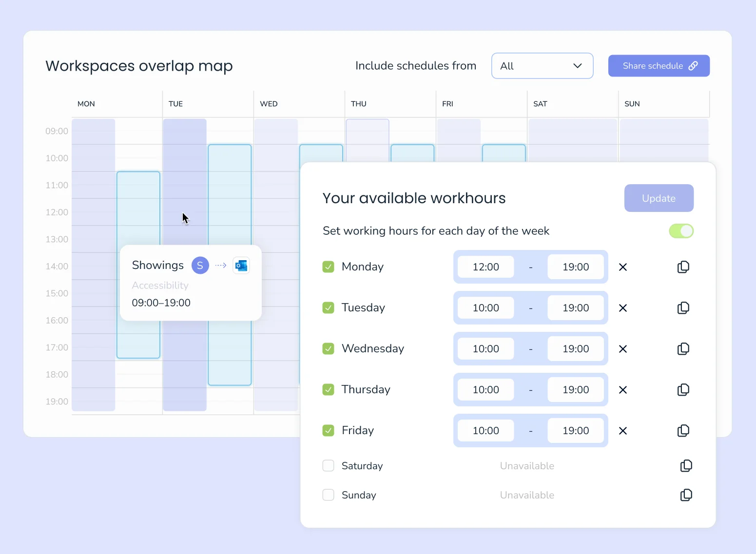756x554 pixels.
Task: Click the 17:00 time label on grid
Action: pyautogui.click(x=57, y=347)
